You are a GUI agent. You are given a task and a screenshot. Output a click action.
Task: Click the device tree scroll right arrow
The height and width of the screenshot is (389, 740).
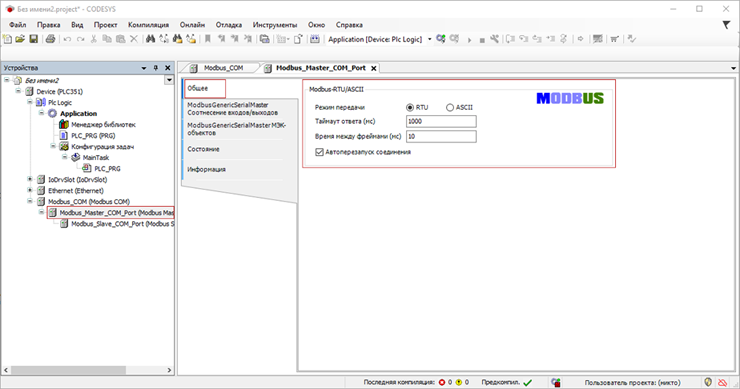(169, 370)
